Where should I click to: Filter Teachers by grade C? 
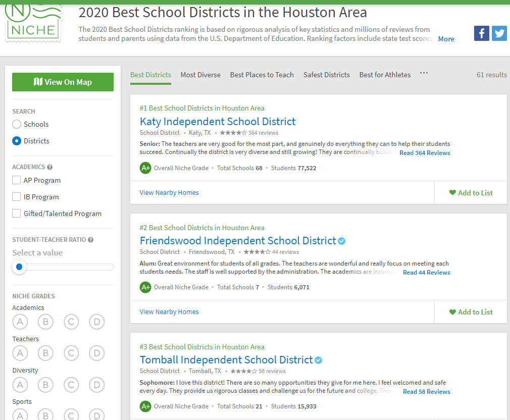71,353
